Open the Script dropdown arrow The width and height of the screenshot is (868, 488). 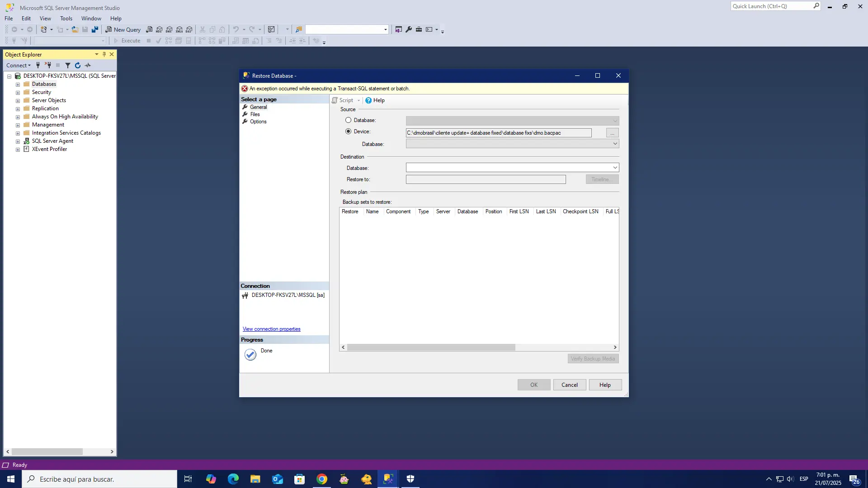click(359, 100)
